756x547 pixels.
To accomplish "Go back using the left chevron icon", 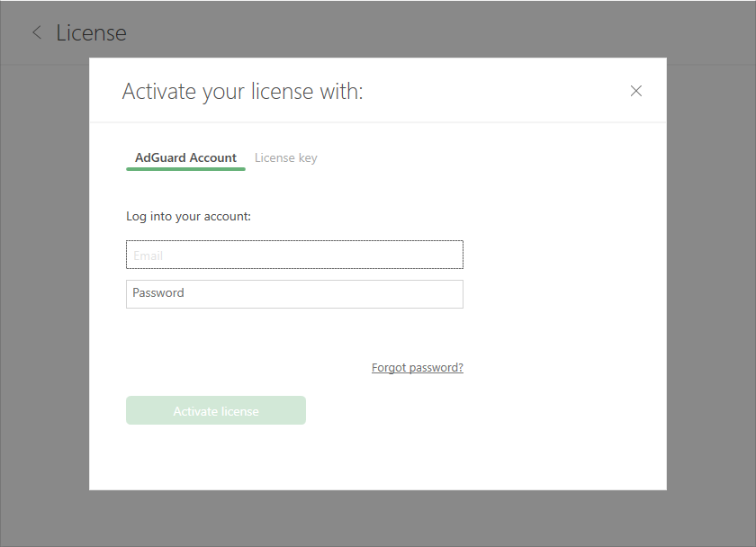I will pyautogui.click(x=37, y=33).
